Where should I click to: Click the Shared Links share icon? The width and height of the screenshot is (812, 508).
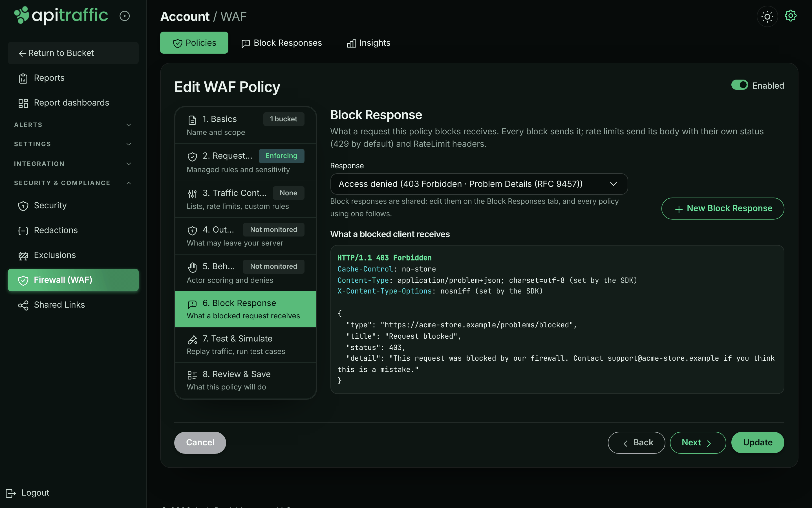pyautogui.click(x=23, y=305)
